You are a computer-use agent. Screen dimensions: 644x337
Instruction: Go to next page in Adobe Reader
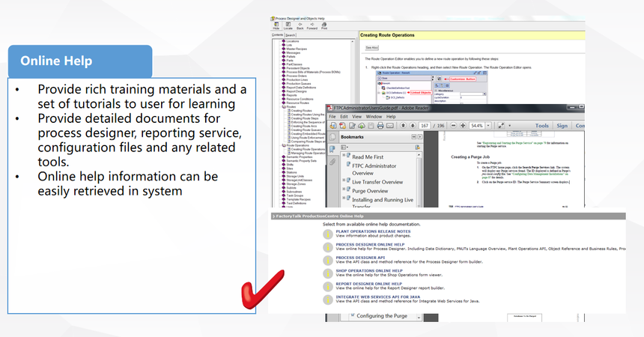point(413,125)
